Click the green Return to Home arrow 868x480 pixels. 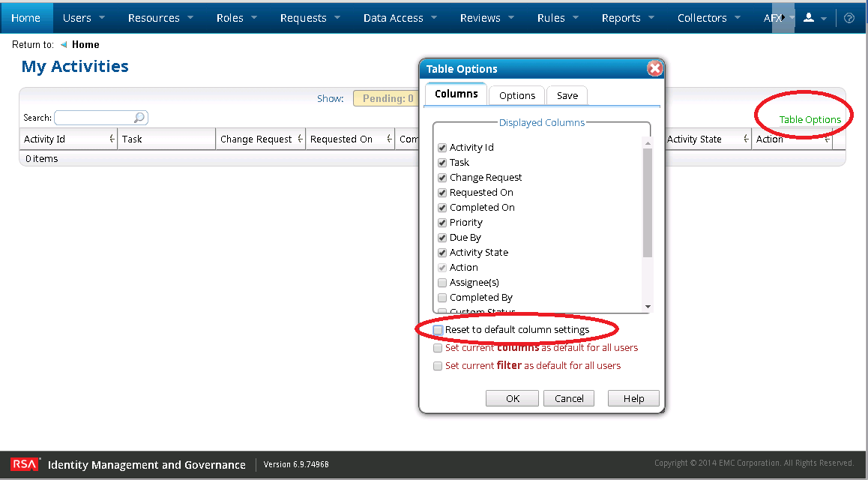[x=64, y=45]
